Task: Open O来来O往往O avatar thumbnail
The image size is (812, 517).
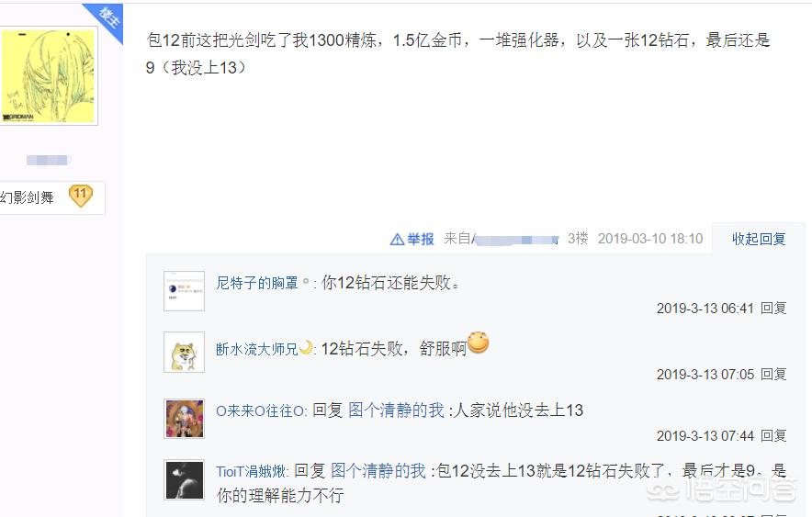Action: pyautogui.click(x=185, y=419)
